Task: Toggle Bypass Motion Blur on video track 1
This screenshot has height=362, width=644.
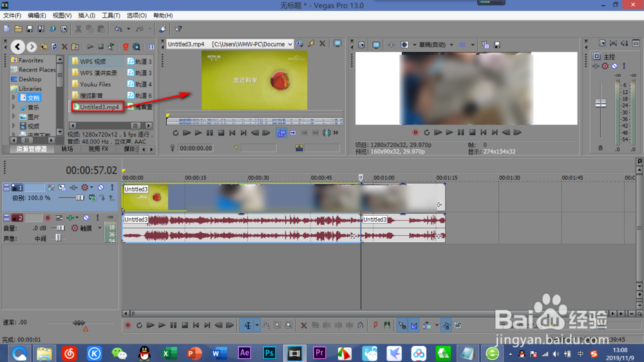Action: [51, 187]
